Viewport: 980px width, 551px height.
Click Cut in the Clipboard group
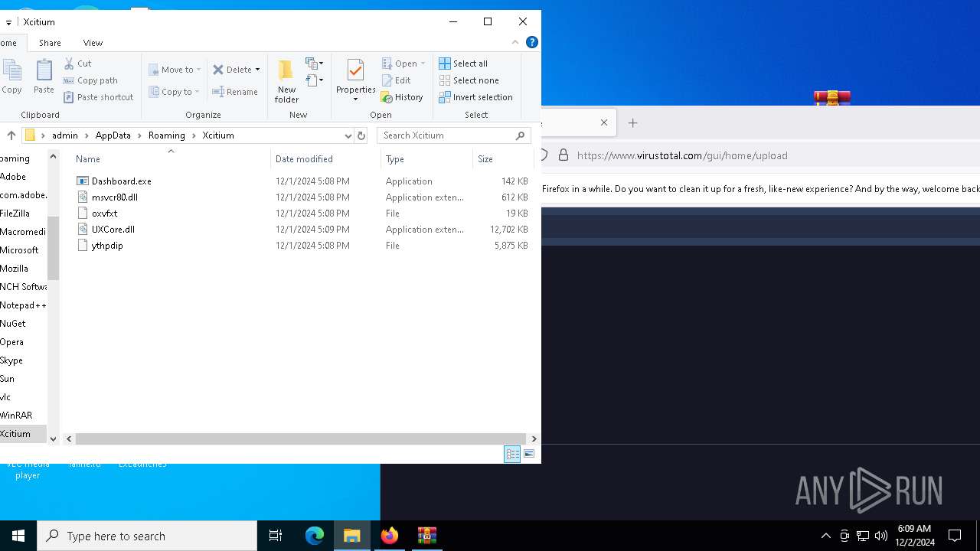77,64
